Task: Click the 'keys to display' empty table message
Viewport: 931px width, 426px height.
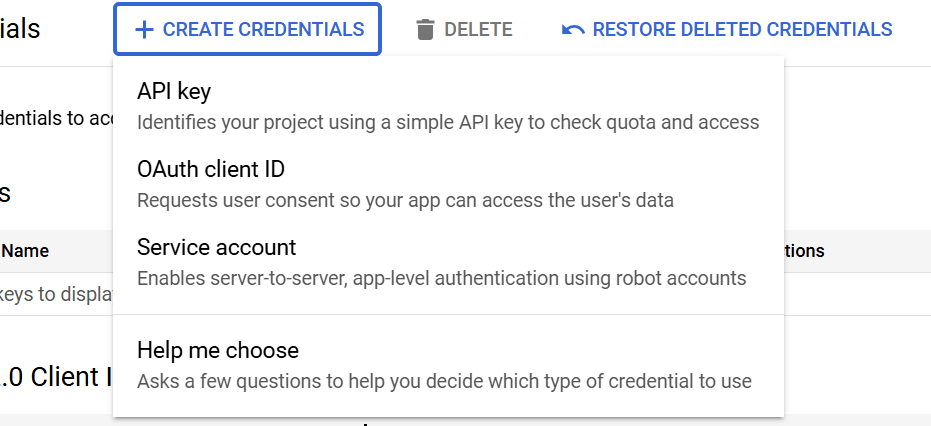Action: coord(56,296)
